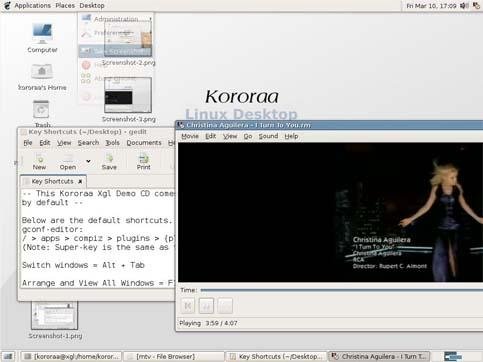Screen dimensions: 483x362
Task: Open the Sound menu in video player
Action: point(268,136)
